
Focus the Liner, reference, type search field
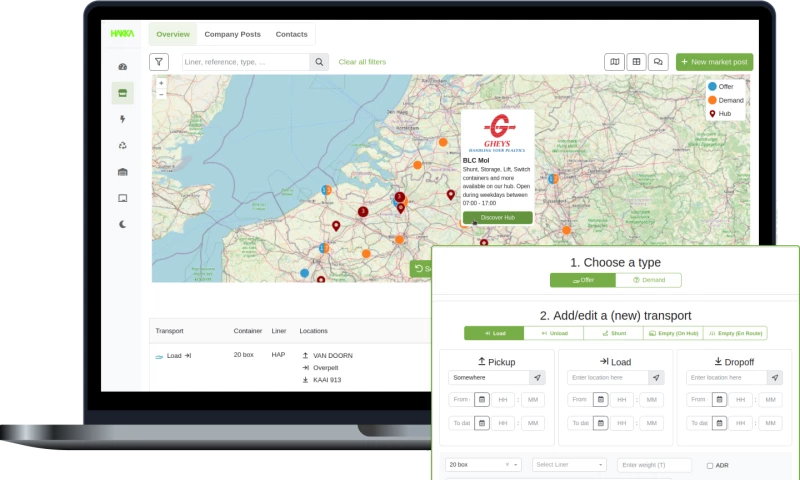246,62
